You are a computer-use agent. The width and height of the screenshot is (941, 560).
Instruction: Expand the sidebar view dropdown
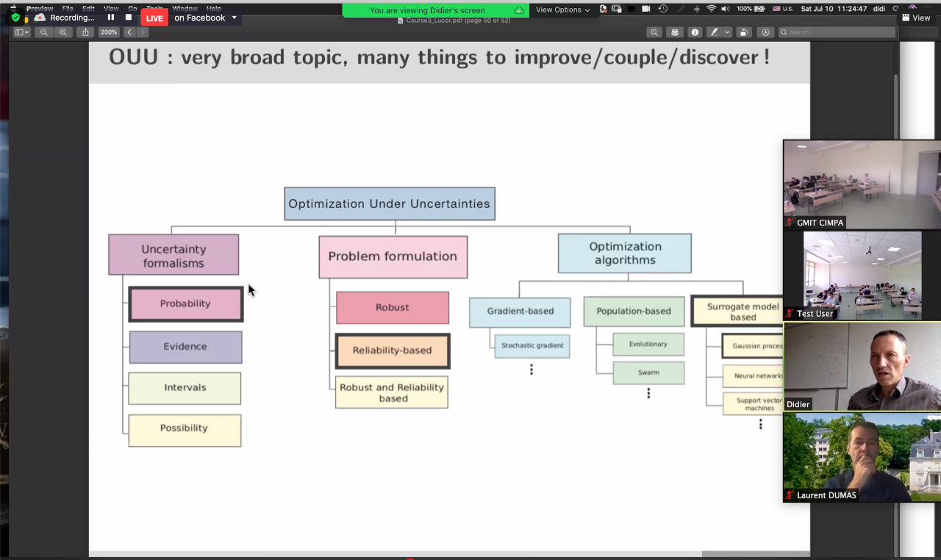22,32
